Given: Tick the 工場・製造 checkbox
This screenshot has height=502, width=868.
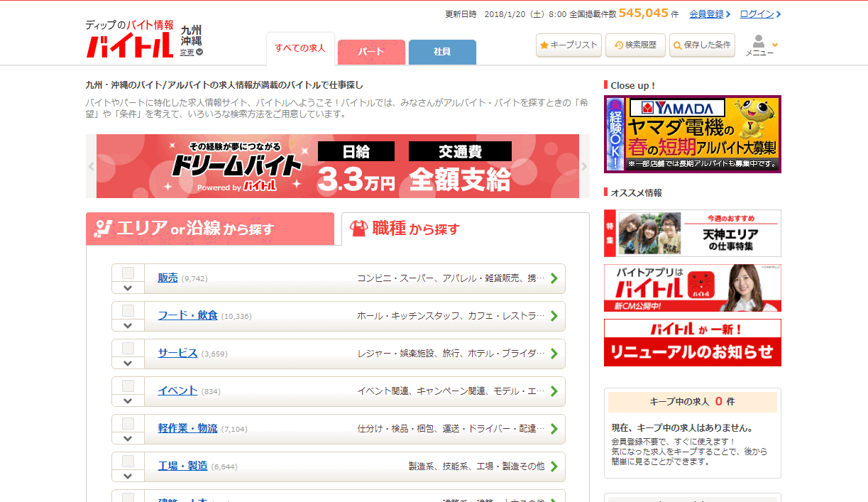Looking at the screenshot, I should [128, 461].
